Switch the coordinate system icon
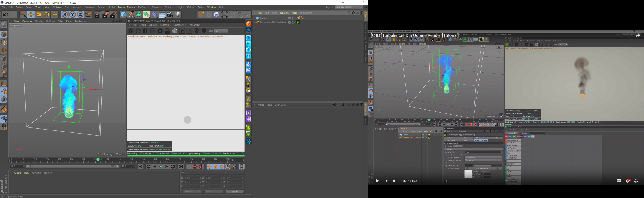Viewport: 644px width, 198px height. 89,14
